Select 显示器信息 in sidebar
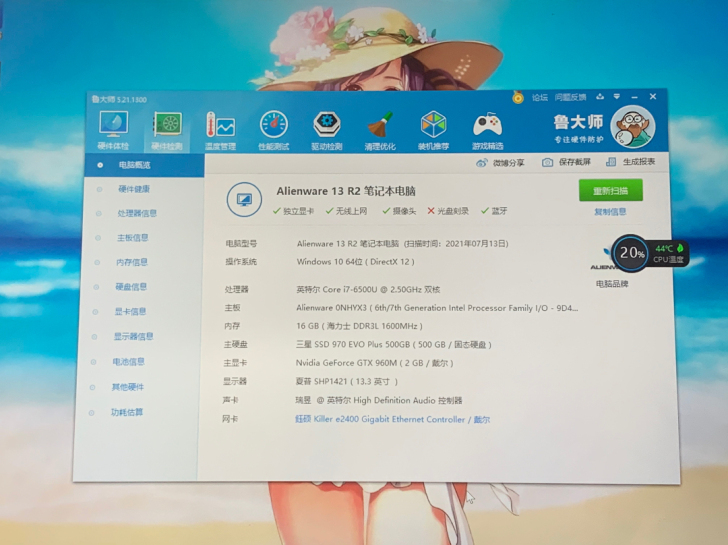This screenshot has width=728, height=545. pos(134,337)
